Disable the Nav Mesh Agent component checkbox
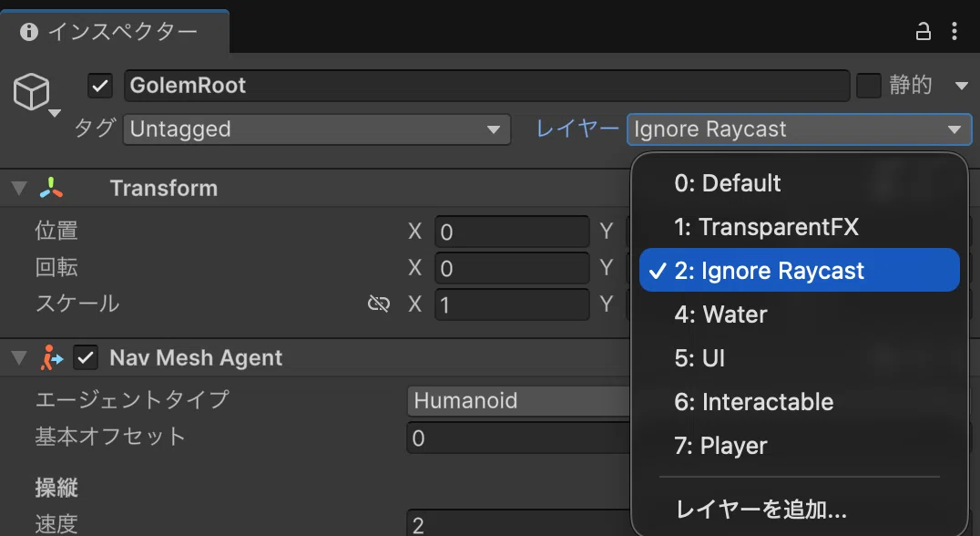The height and width of the screenshot is (536, 980). click(x=86, y=357)
